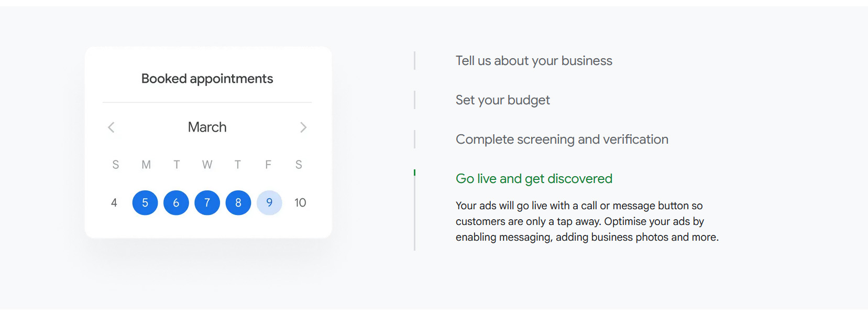Click the next month chevron arrow
Viewport: 868px width, 333px height.
tap(303, 127)
